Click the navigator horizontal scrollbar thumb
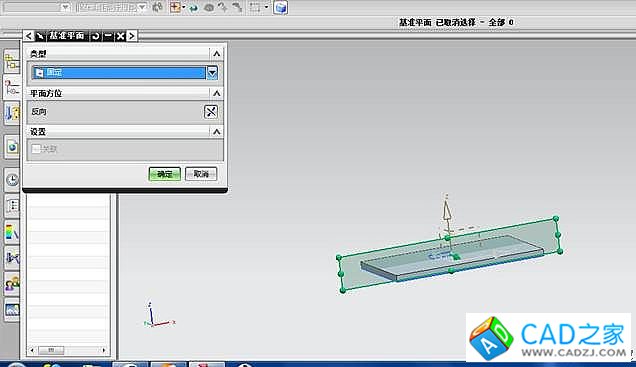The width and height of the screenshot is (636, 367). coord(51,350)
